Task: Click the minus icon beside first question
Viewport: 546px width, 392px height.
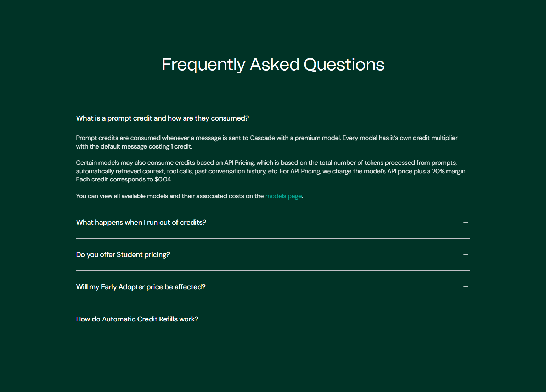Action: coord(466,118)
